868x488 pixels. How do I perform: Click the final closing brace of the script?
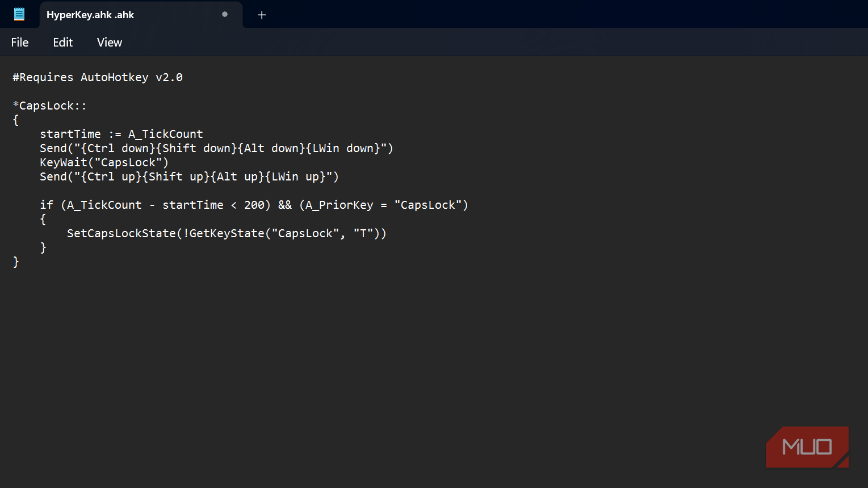pos(16,262)
